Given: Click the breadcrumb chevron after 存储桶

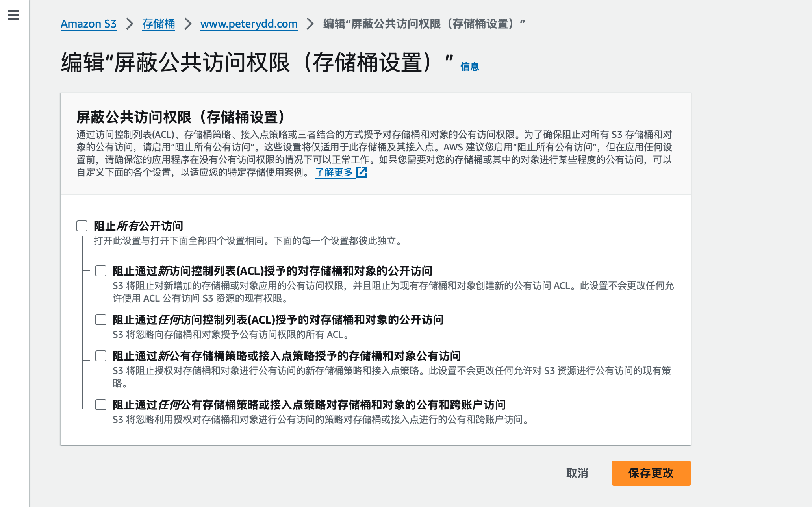Looking at the screenshot, I should (x=188, y=24).
